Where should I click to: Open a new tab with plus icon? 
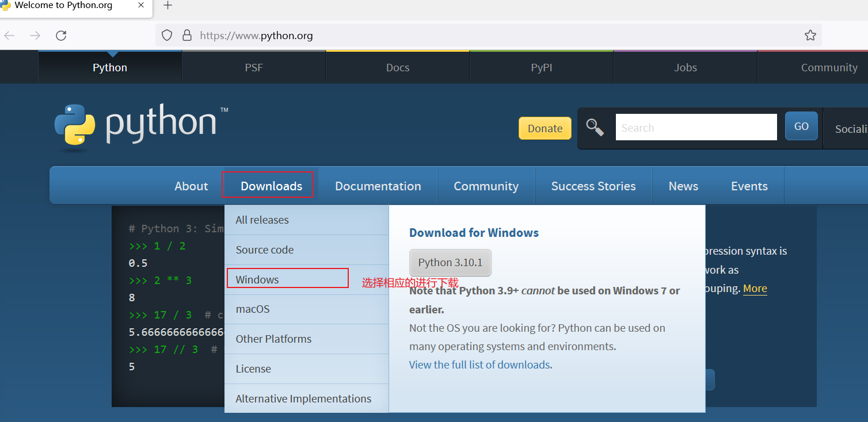tap(167, 5)
